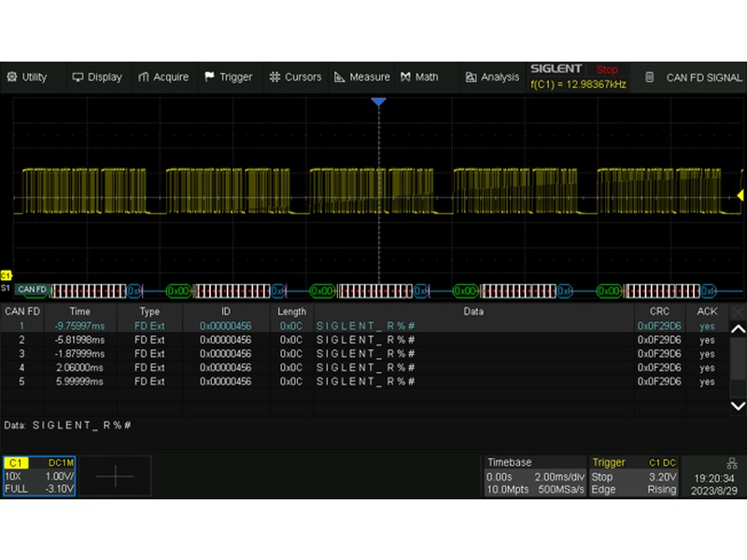Open the Measure menu
Image resolution: width=747 pixels, height=560 pixels.
pos(362,77)
